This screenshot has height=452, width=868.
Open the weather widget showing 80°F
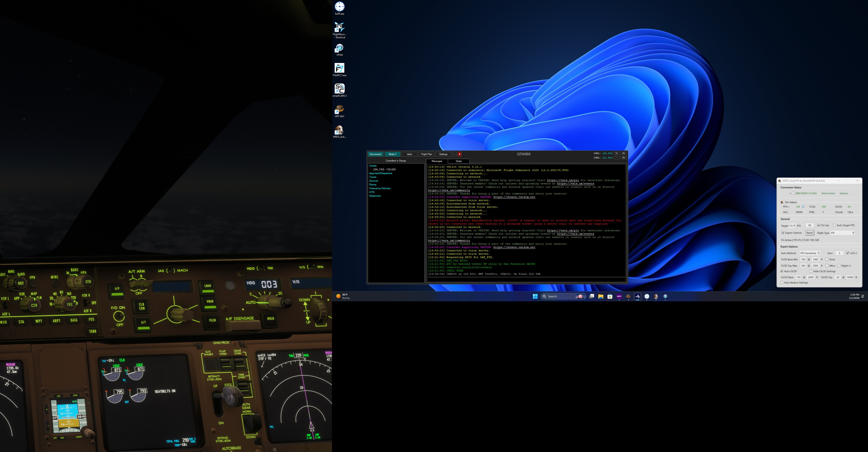pyautogui.click(x=343, y=296)
